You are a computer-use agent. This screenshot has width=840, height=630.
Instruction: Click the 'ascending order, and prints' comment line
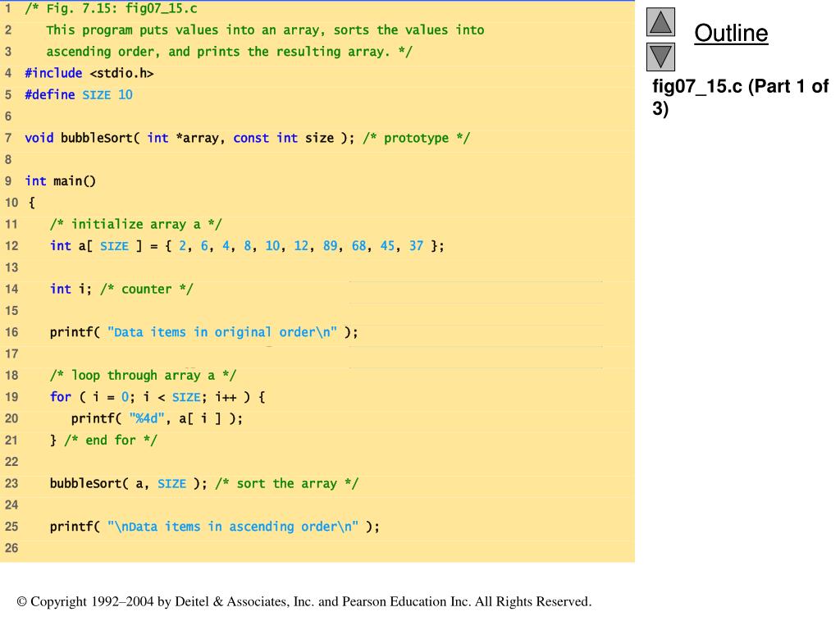coord(230,52)
